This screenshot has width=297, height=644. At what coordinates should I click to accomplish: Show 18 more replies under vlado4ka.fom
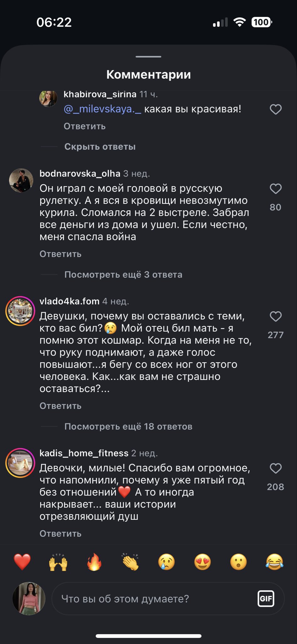pos(128,426)
